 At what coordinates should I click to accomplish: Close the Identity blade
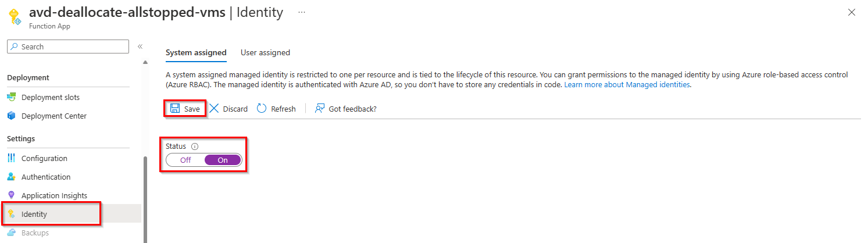[x=852, y=12]
